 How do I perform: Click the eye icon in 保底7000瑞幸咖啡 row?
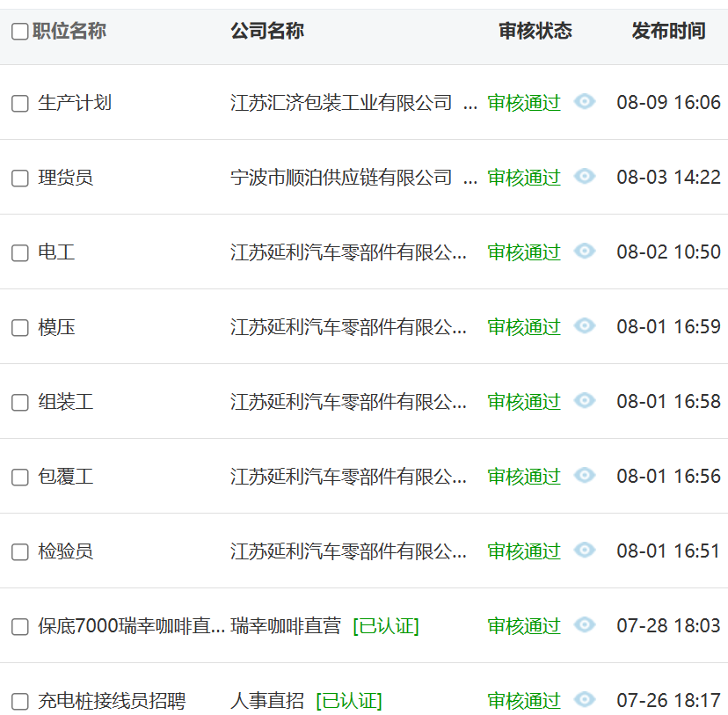pos(584,625)
